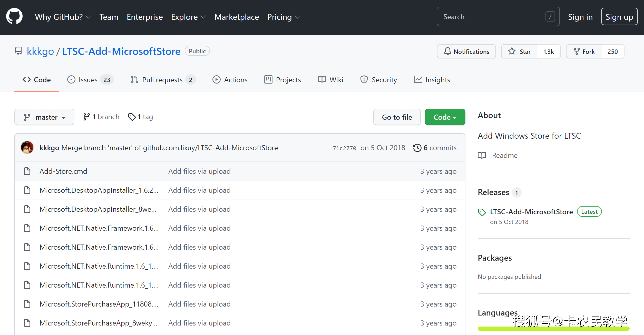The image size is (644, 335).
Task: Switch to the Pull requests tab
Action: (x=163, y=80)
